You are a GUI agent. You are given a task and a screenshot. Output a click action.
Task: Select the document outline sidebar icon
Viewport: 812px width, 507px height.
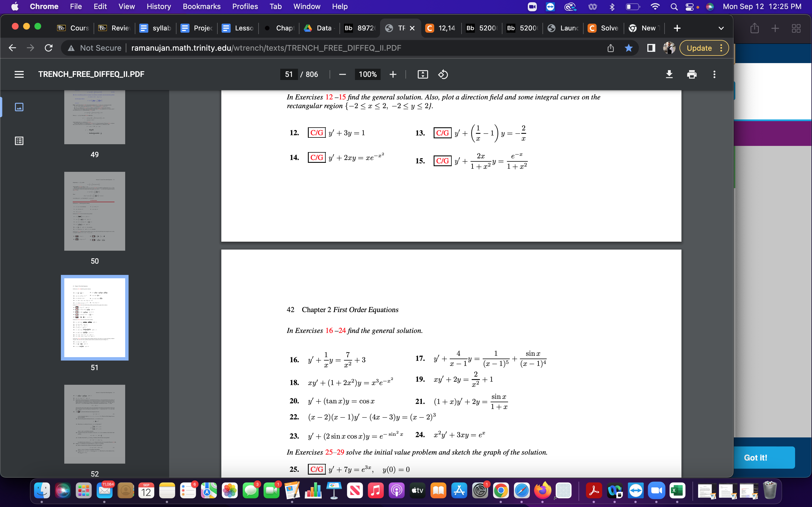point(19,141)
